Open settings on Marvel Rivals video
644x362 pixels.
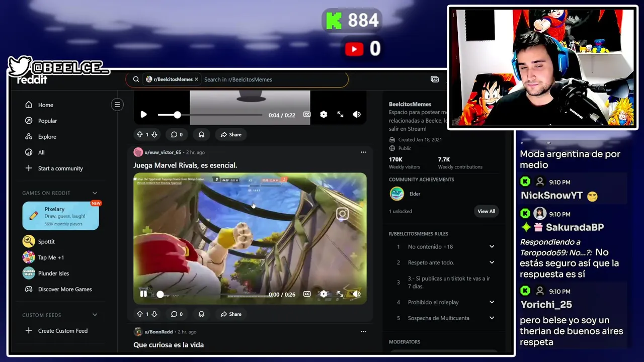(324, 294)
